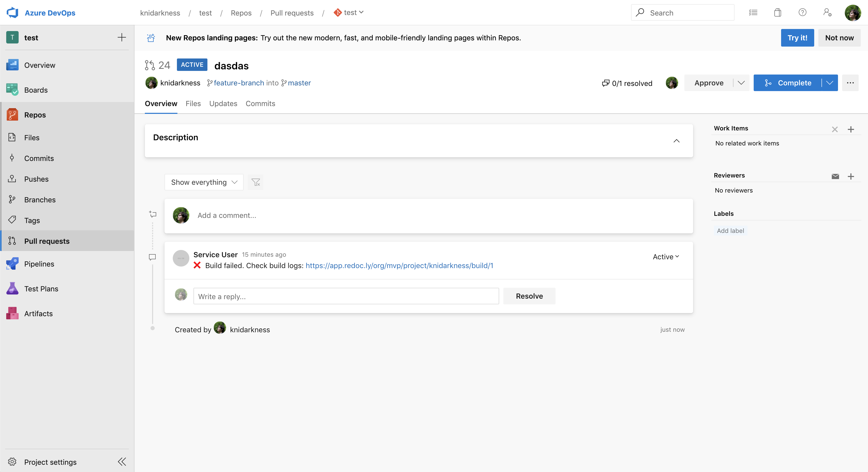Open more actions ellipsis menu
Viewport: 868px width, 472px height.
850,83
